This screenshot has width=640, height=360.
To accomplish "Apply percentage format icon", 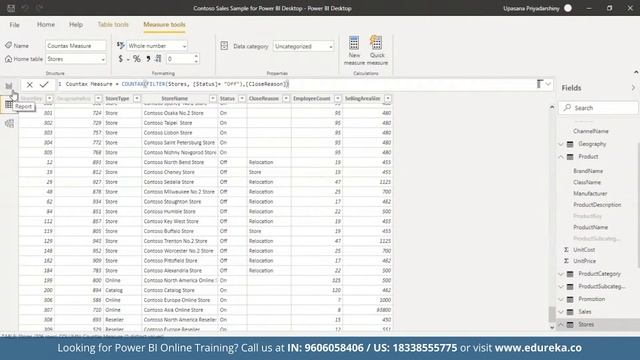I will click(137, 59).
